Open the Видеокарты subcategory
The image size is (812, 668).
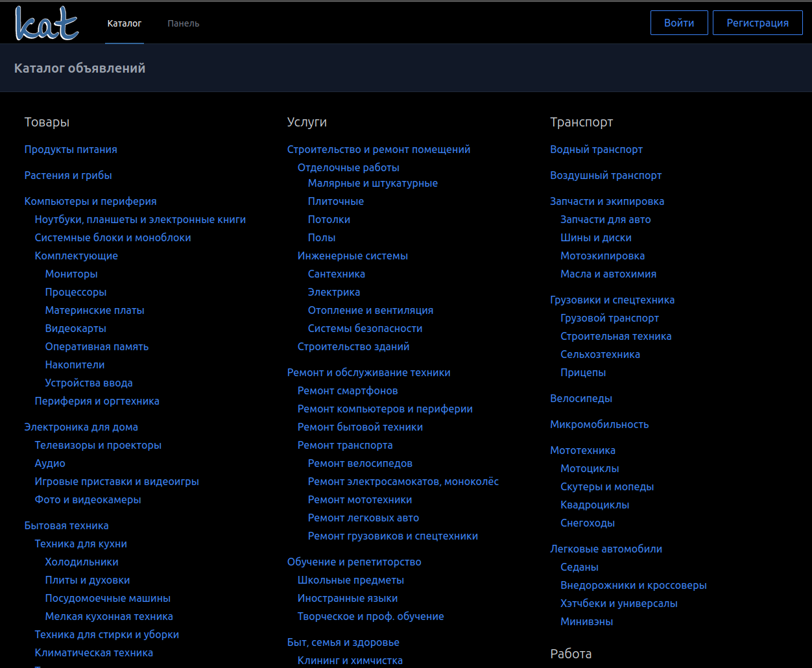click(75, 328)
